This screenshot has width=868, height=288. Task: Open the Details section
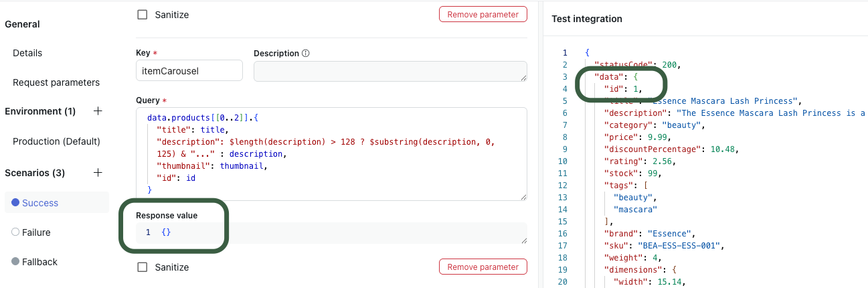(x=27, y=53)
